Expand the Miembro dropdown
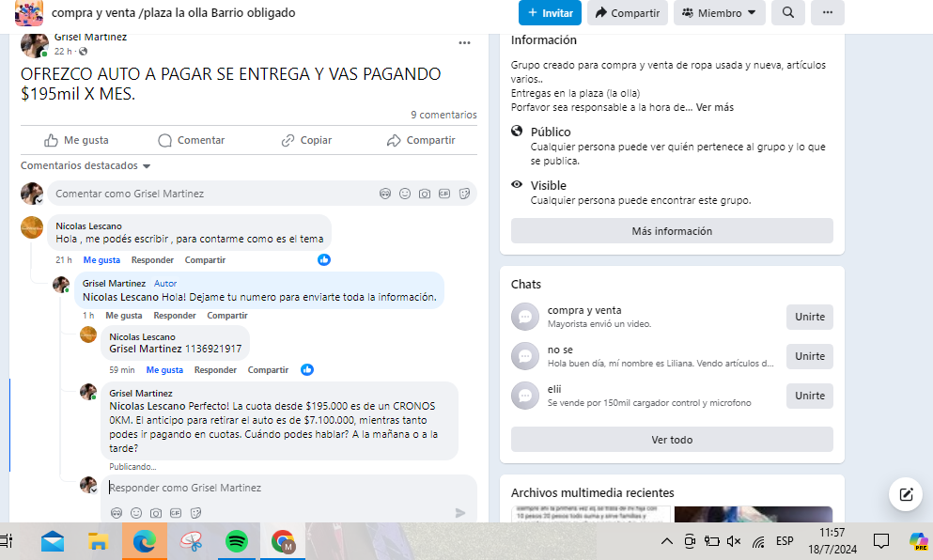 pos(720,13)
